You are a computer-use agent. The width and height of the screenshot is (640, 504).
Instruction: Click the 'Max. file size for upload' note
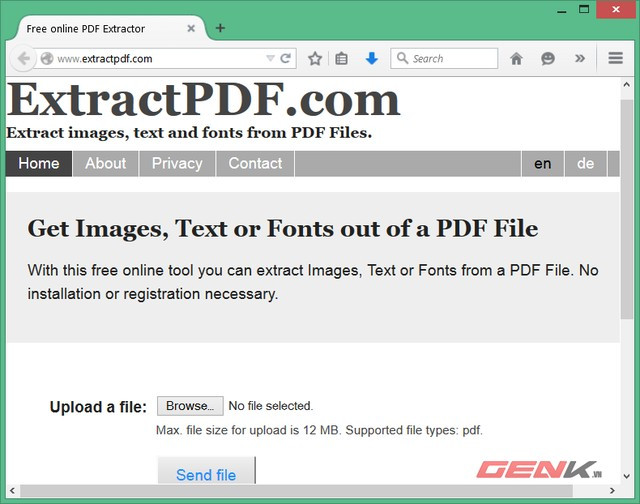[x=319, y=430]
